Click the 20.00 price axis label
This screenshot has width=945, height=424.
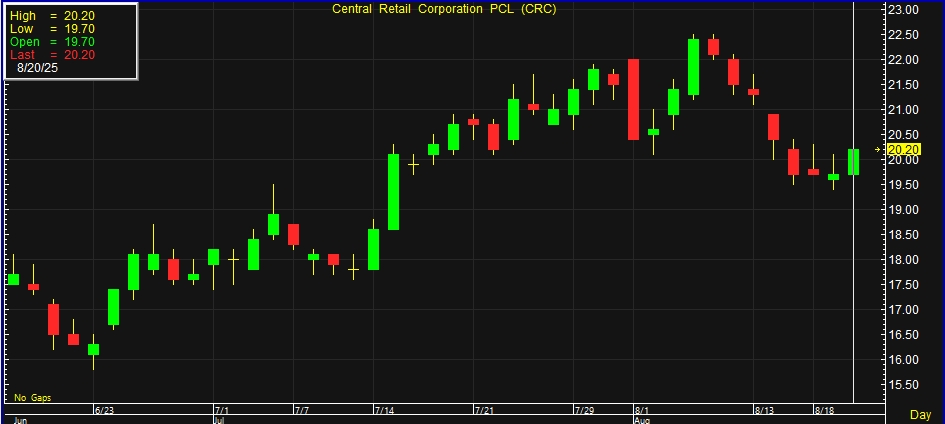[x=903, y=160]
